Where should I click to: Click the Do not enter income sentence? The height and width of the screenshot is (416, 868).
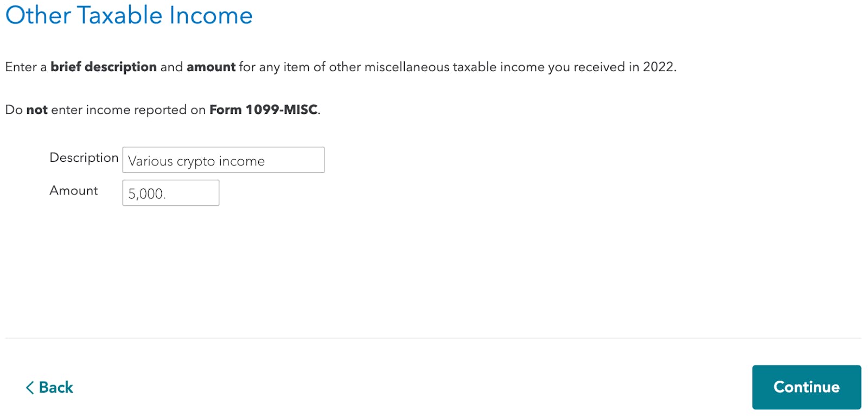[x=162, y=110]
